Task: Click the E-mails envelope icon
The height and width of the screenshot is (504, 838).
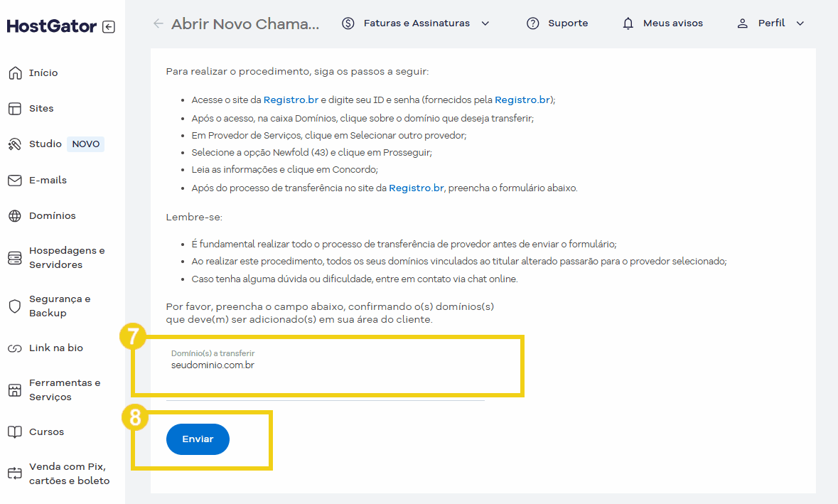Action: [15, 180]
